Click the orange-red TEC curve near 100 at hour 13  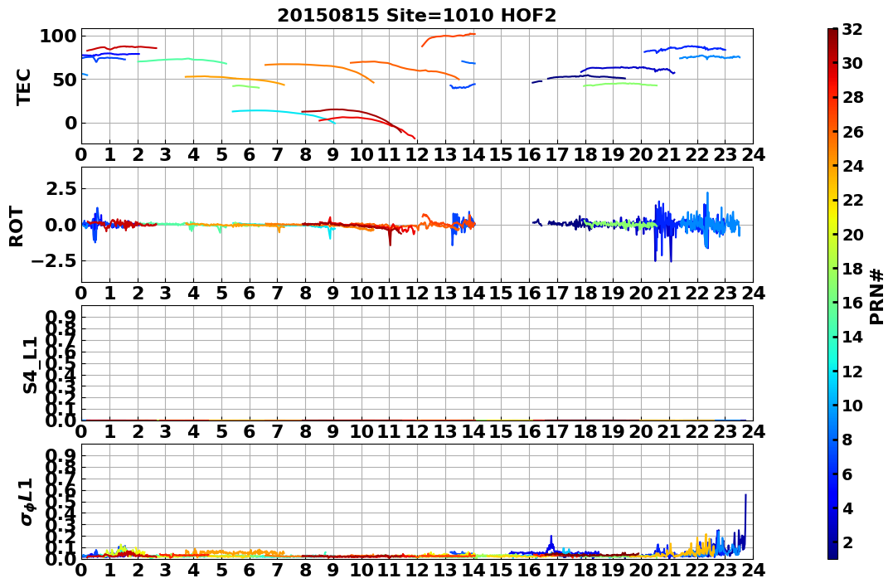point(449,37)
